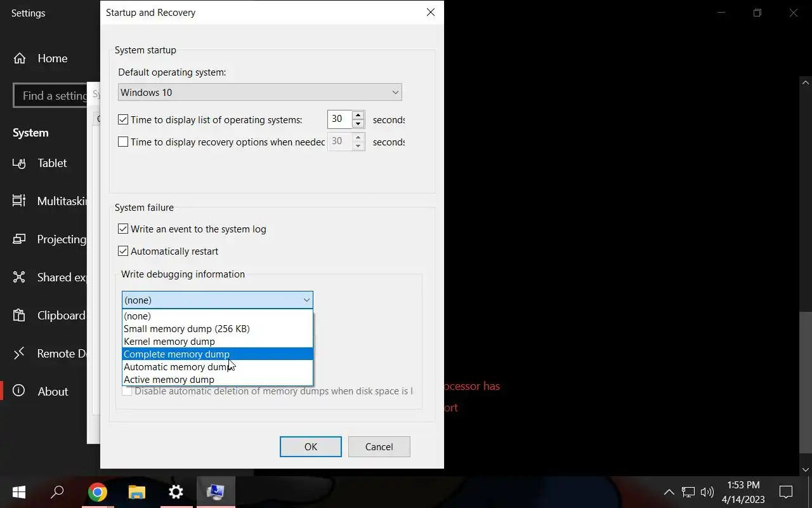The image size is (812, 508).
Task: Dismiss dialog with Cancel button
Action: point(379,446)
